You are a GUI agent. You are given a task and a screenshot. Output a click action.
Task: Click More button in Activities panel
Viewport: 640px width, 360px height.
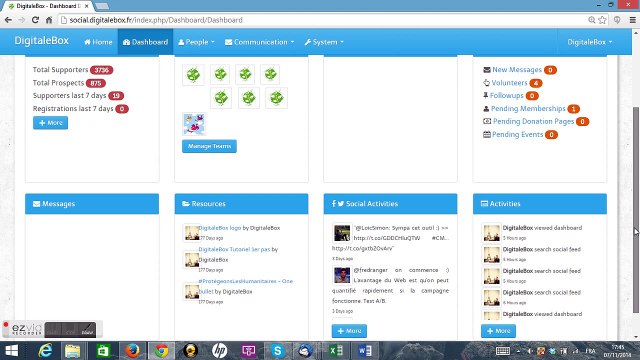[498, 331]
